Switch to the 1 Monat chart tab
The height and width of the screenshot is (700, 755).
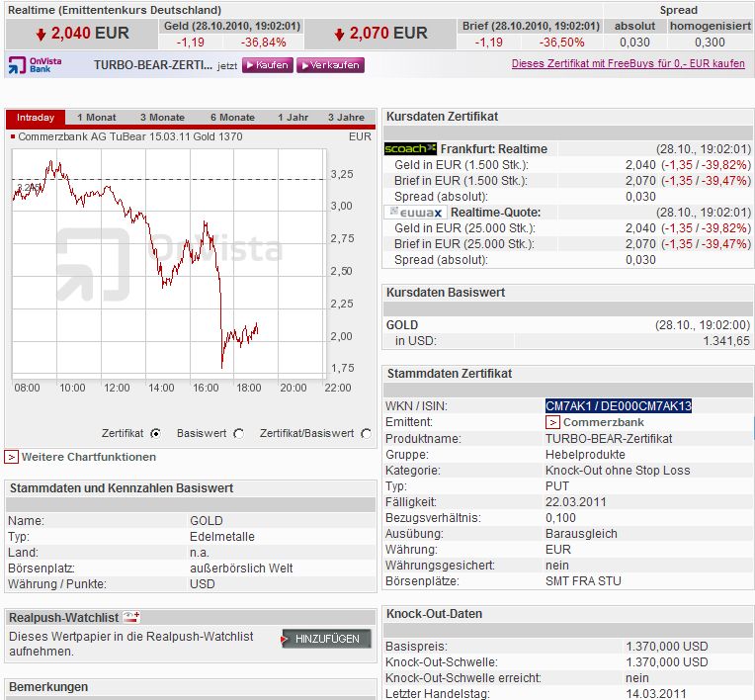96,117
